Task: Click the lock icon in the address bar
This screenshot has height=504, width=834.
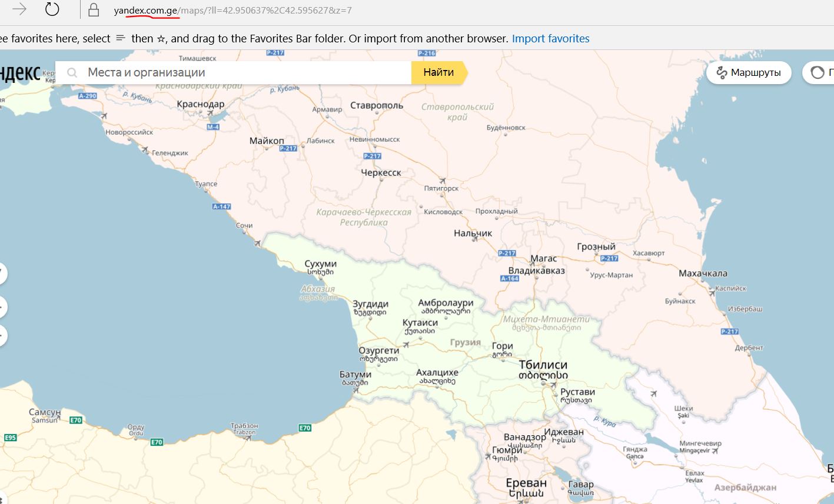Action: pyautogui.click(x=93, y=10)
